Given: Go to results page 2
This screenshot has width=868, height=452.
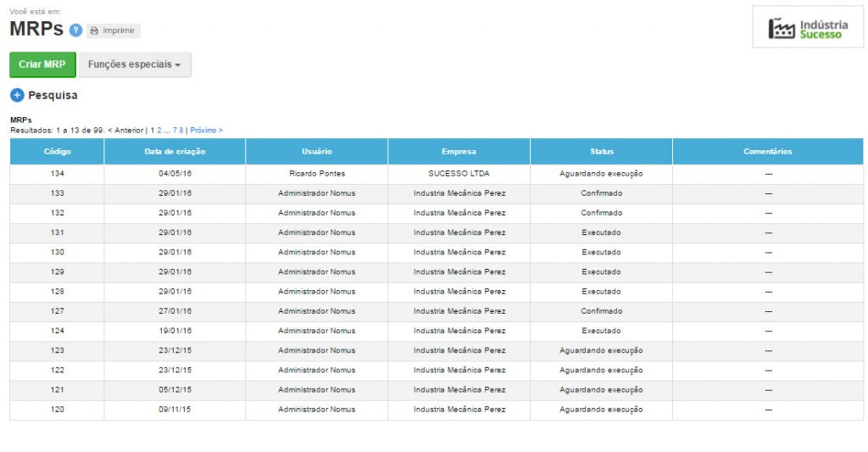Looking at the screenshot, I should coord(159,131).
